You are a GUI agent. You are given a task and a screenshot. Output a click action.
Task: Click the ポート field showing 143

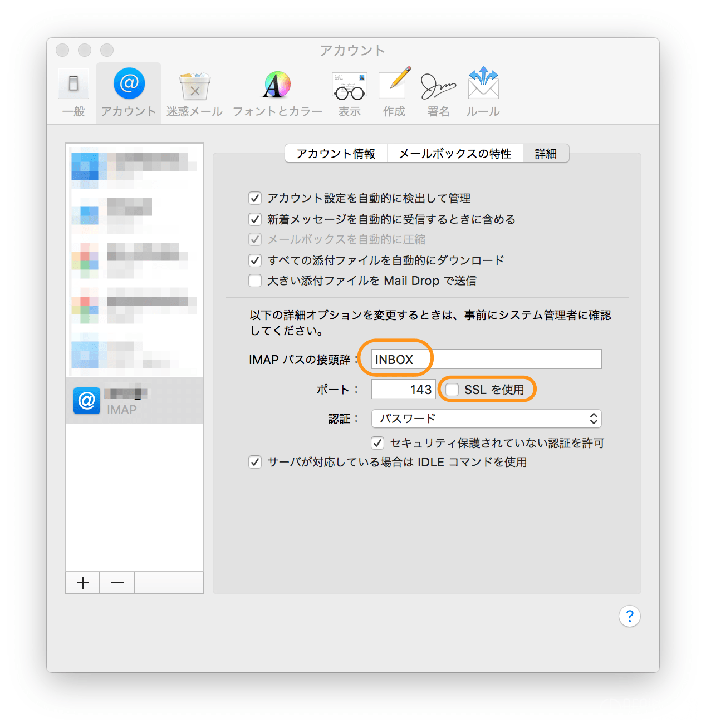(403, 390)
